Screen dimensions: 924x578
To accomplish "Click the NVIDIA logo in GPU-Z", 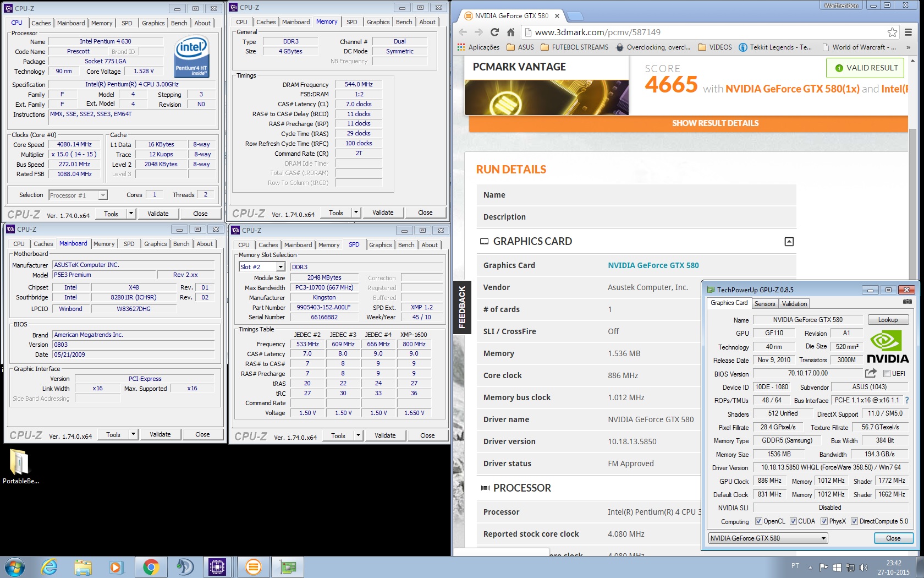I will click(x=888, y=347).
